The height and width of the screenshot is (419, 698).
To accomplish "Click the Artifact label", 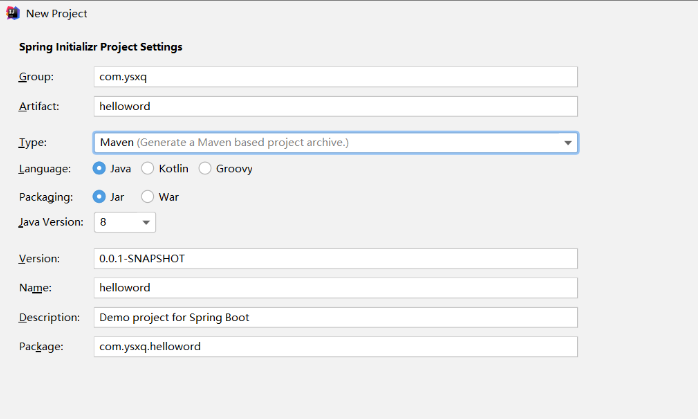I will [39, 107].
